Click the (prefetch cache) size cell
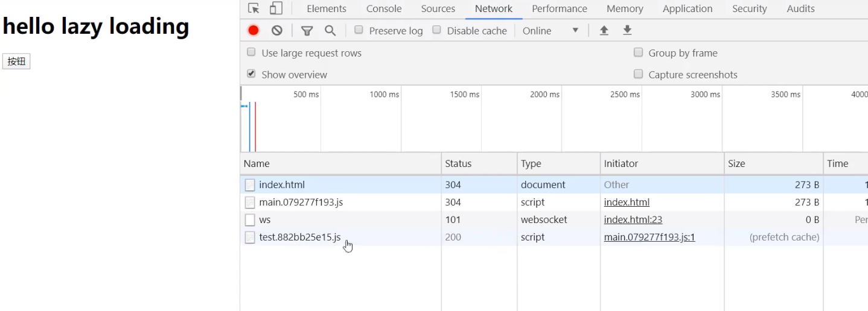This screenshot has width=868, height=311. click(784, 237)
